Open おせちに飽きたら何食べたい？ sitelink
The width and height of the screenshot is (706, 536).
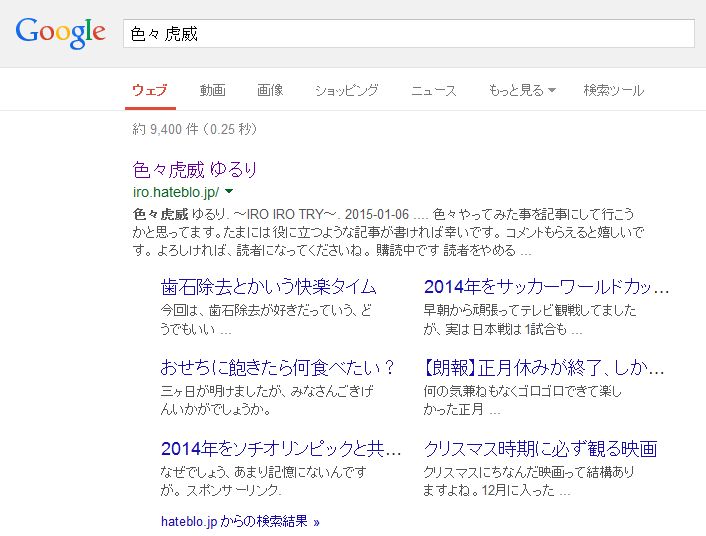pos(277,368)
